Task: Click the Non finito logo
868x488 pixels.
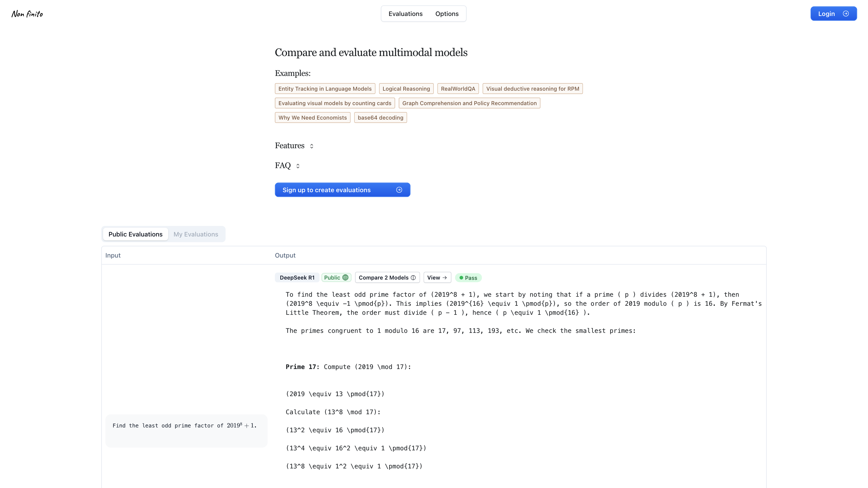Action: [x=27, y=14]
